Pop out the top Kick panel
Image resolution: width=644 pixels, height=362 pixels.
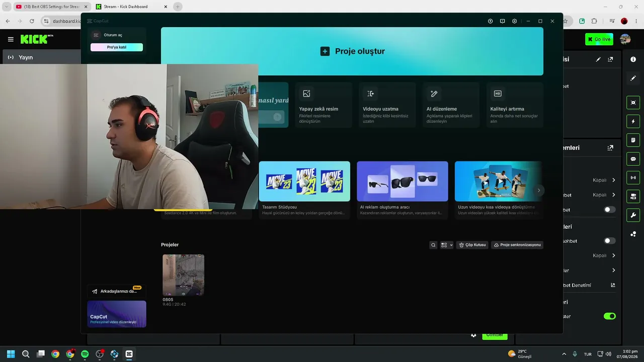tap(610, 59)
